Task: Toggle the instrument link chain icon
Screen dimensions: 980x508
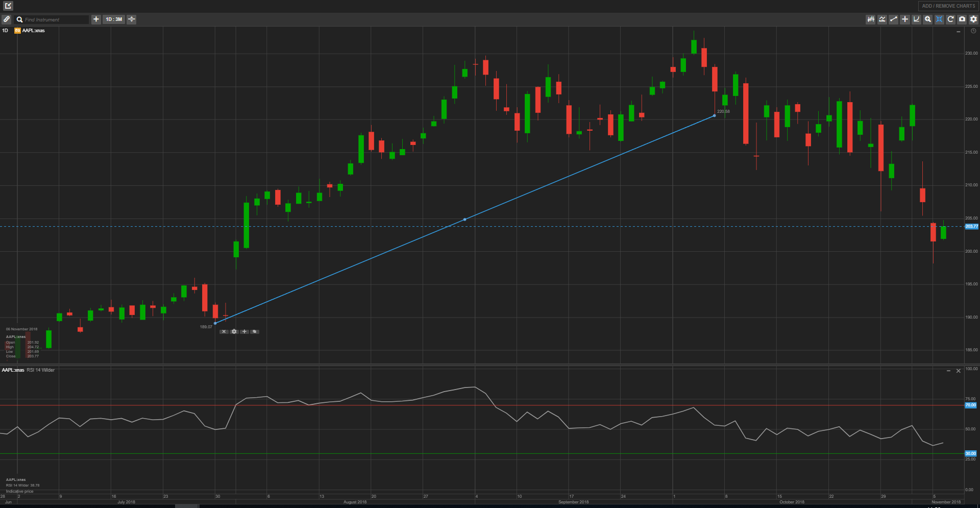Action: point(7,19)
